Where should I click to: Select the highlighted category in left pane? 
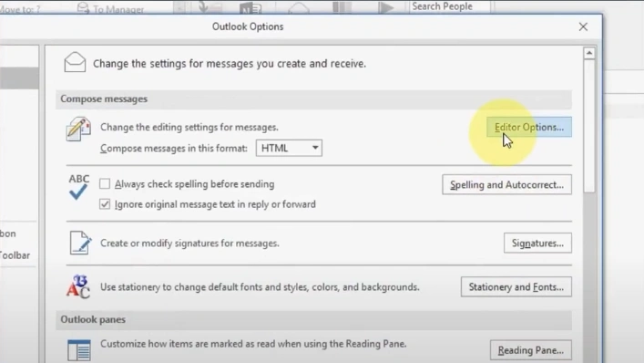pos(19,78)
